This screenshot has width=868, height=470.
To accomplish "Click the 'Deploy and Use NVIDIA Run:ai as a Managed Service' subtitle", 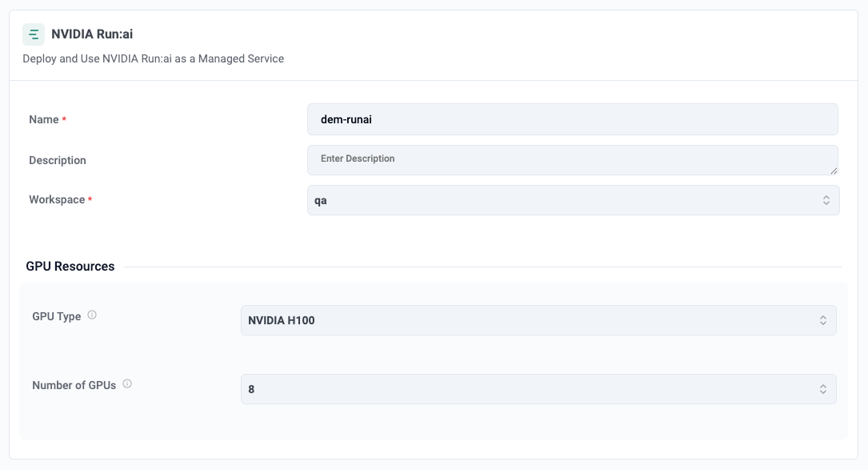I will pos(154,58).
